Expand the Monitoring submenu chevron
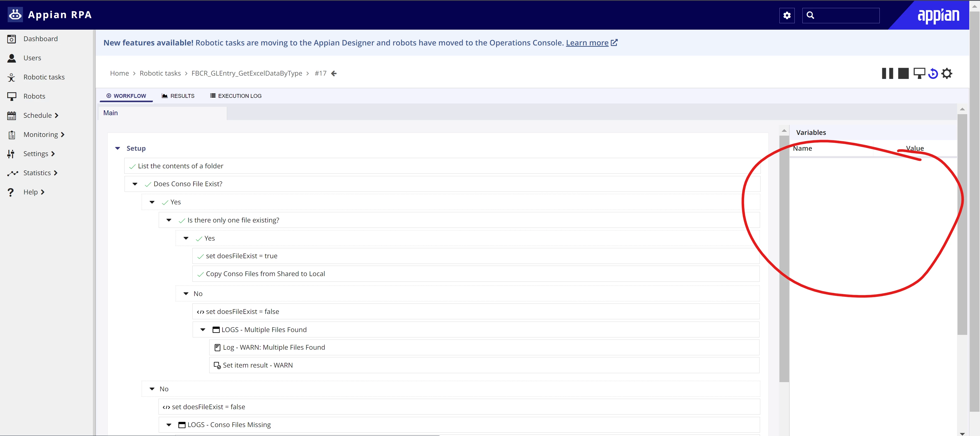The image size is (980, 436). pyautogui.click(x=62, y=134)
